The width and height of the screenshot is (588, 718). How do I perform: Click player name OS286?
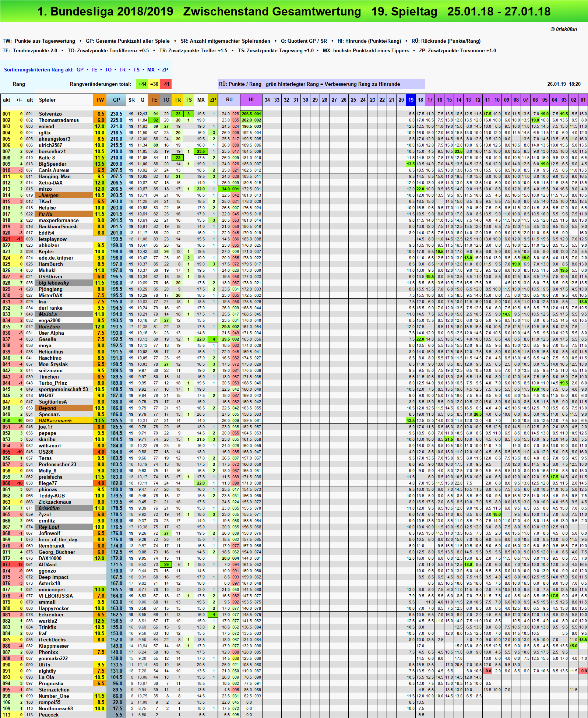click(46, 452)
